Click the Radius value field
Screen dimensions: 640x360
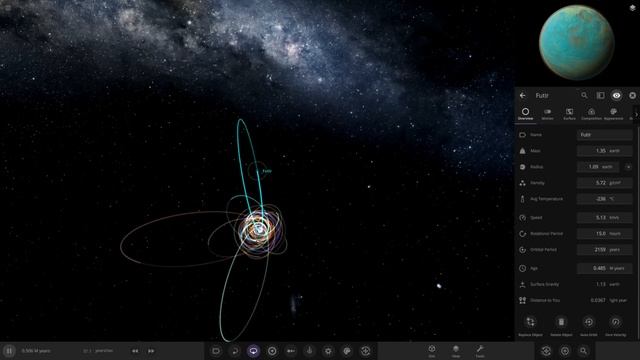coord(598,167)
